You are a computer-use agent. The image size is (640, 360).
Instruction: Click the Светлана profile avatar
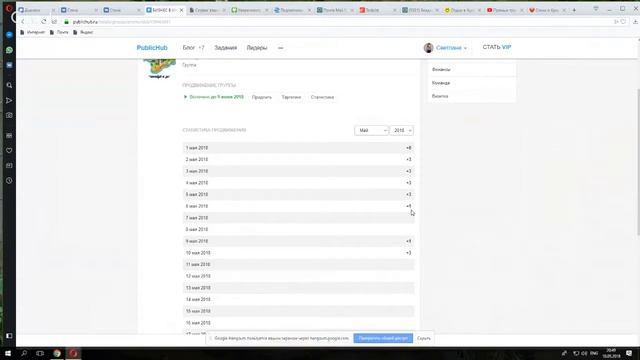[x=428, y=48]
